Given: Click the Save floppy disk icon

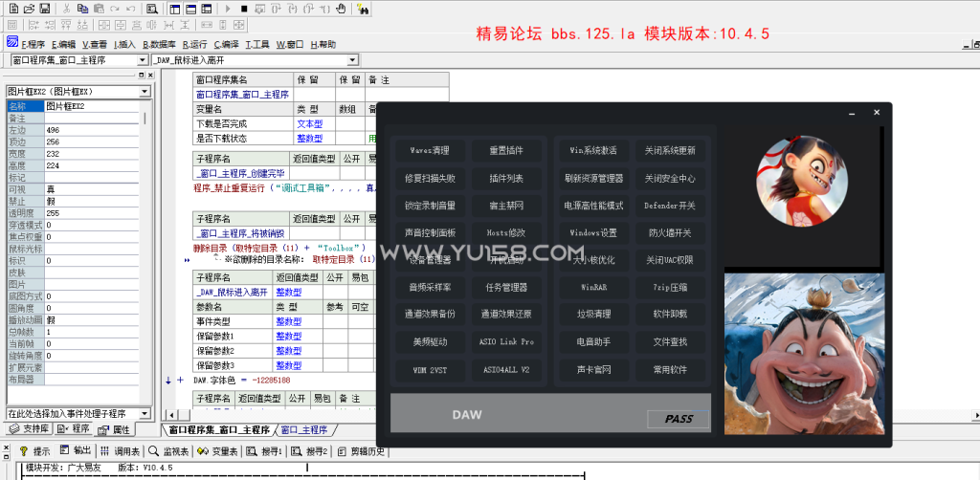Looking at the screenshot, I should click(44, 9).
